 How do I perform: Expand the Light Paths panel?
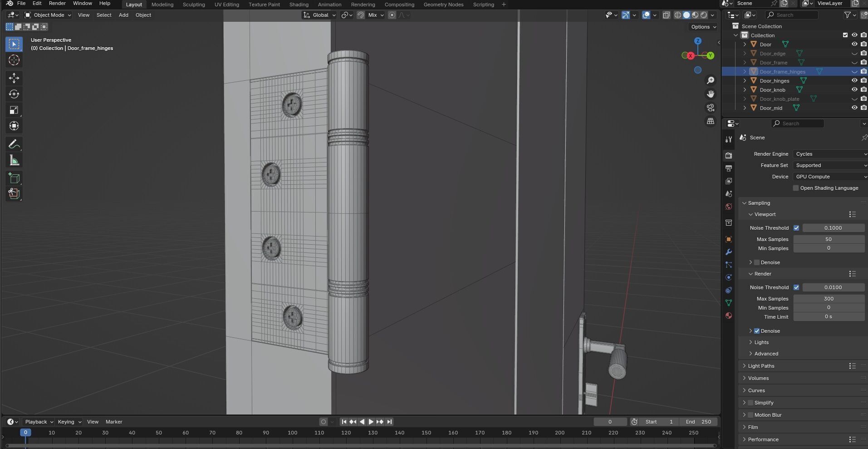point(761,366)
